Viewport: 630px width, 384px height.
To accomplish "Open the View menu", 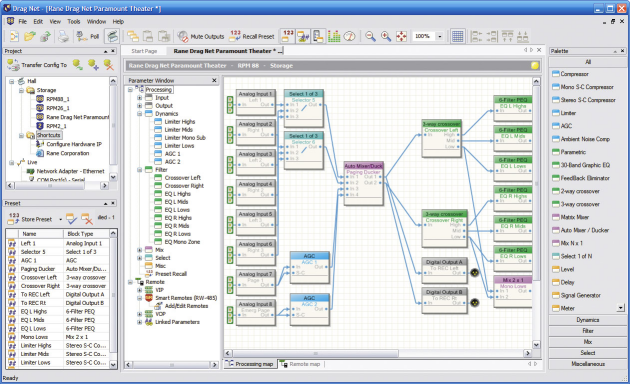I will tap(55, 22).
